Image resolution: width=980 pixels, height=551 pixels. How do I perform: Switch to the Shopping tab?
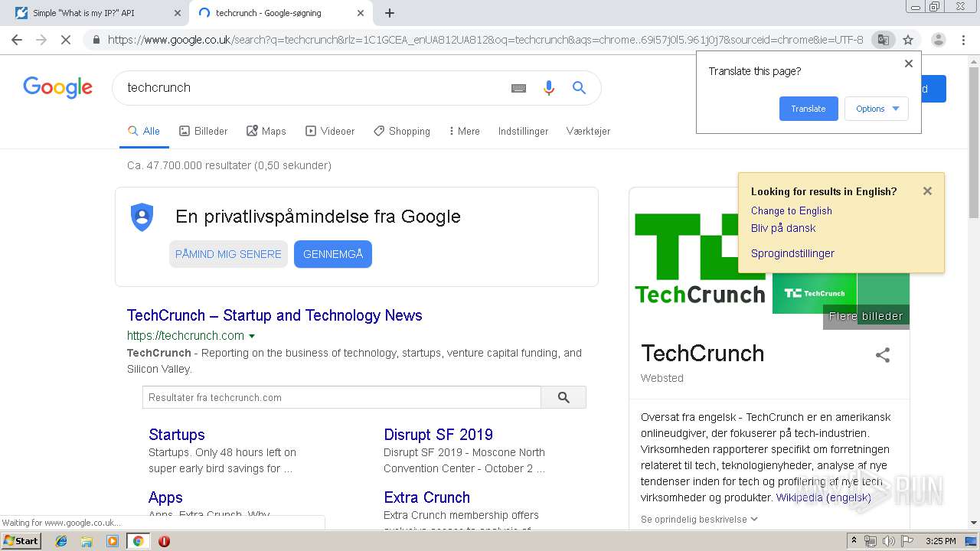402,131
